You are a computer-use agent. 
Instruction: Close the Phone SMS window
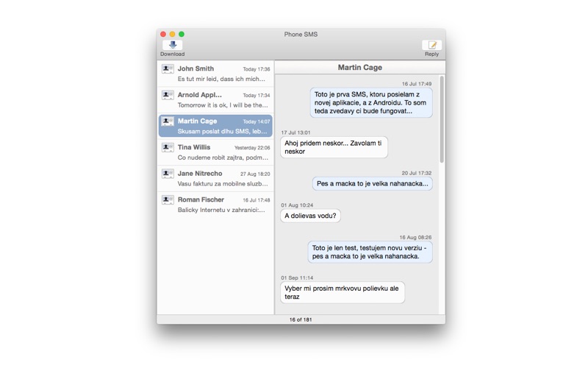pyautogui.click(x=163, y=34)
